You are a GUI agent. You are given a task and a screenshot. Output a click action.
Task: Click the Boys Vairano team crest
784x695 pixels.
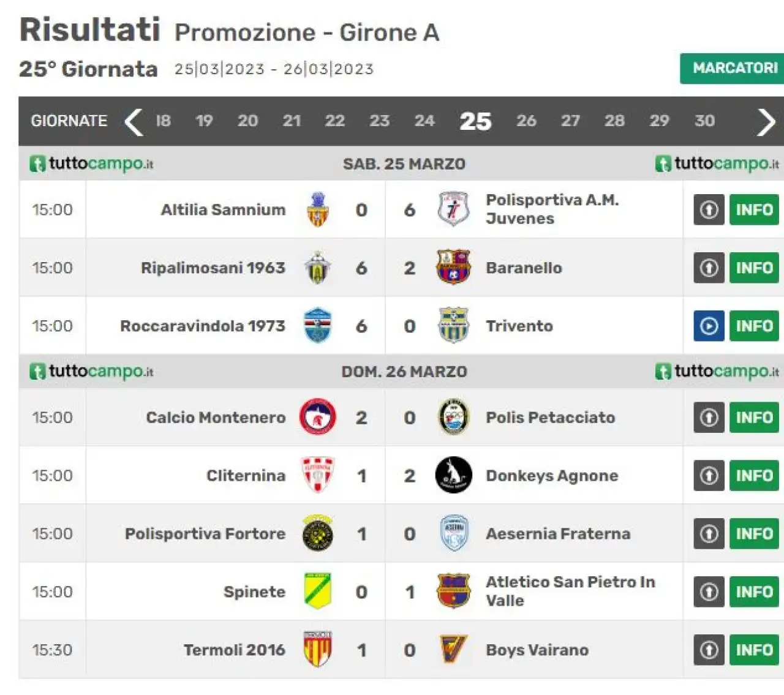[453, 650]
